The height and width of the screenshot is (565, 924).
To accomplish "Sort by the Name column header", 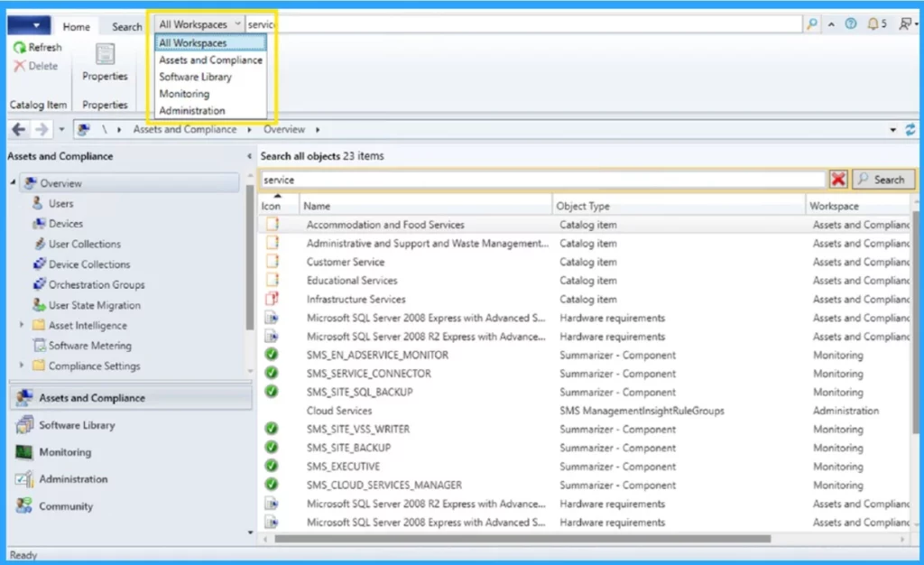I will click(426, 206).
